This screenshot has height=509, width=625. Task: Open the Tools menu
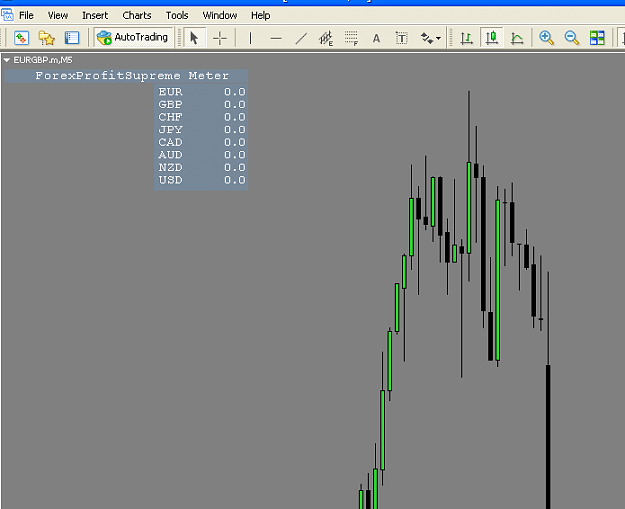tap(177, 16)
